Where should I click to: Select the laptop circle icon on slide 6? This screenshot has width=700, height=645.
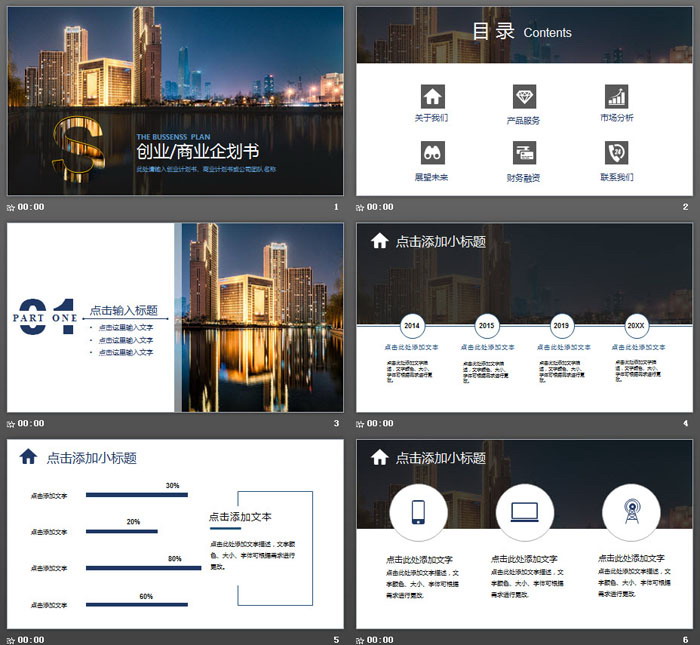[524, 512]
